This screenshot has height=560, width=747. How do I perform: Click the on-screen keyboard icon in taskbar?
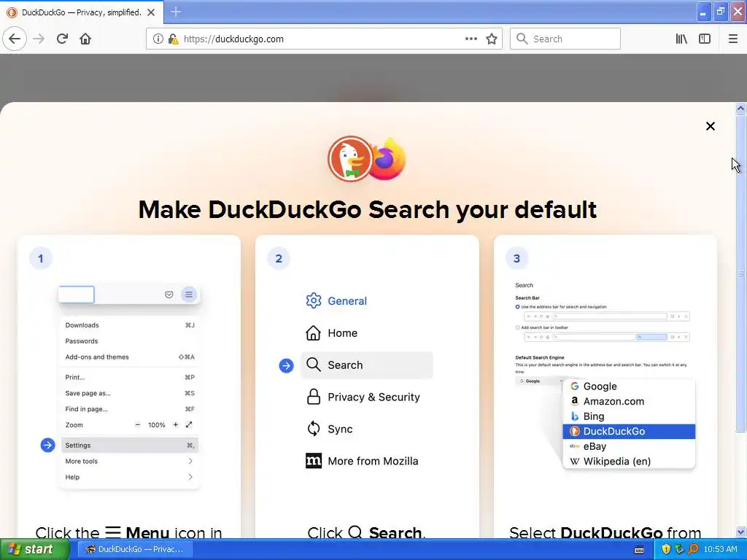coord(639,550)
